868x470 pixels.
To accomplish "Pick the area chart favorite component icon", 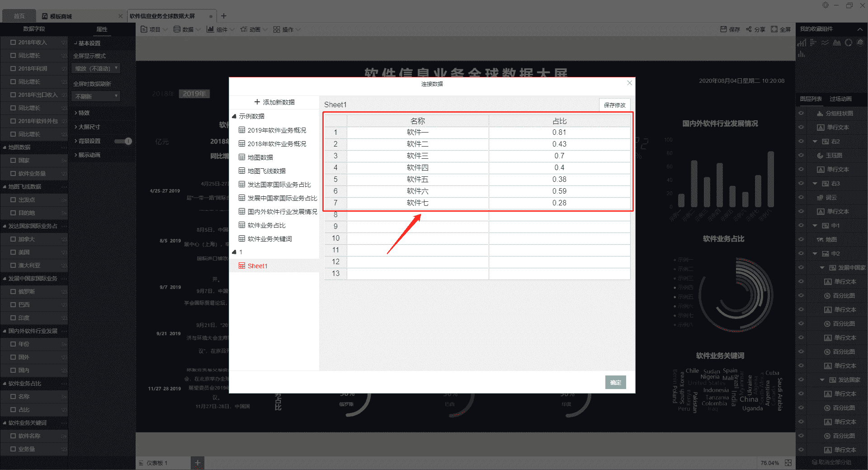I will [837, 43].
